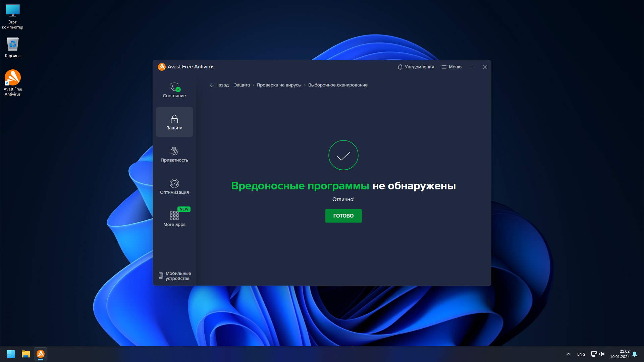Open File Explorer from the taskbar
This screenshot has width=644, height=362.
(x=26, y=354)
